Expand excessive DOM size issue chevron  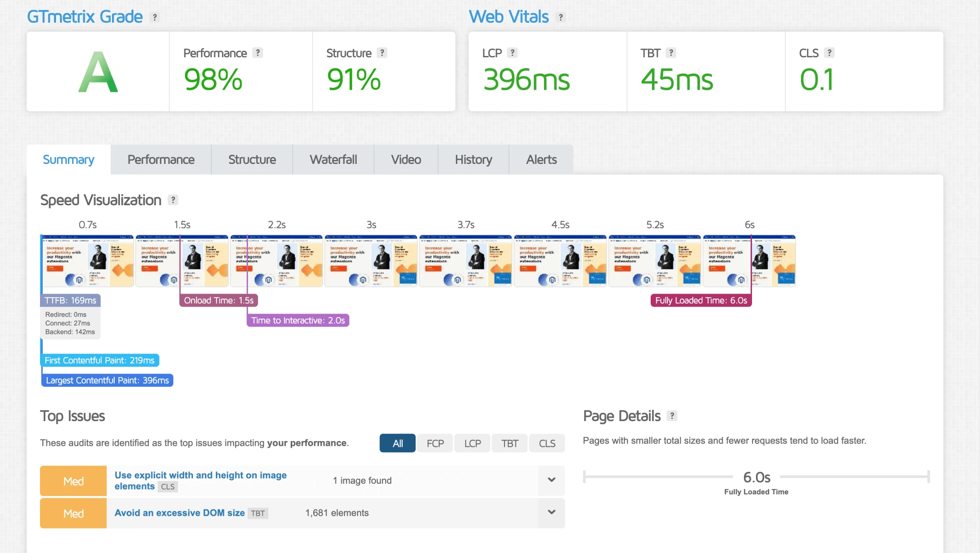[552, 513]
